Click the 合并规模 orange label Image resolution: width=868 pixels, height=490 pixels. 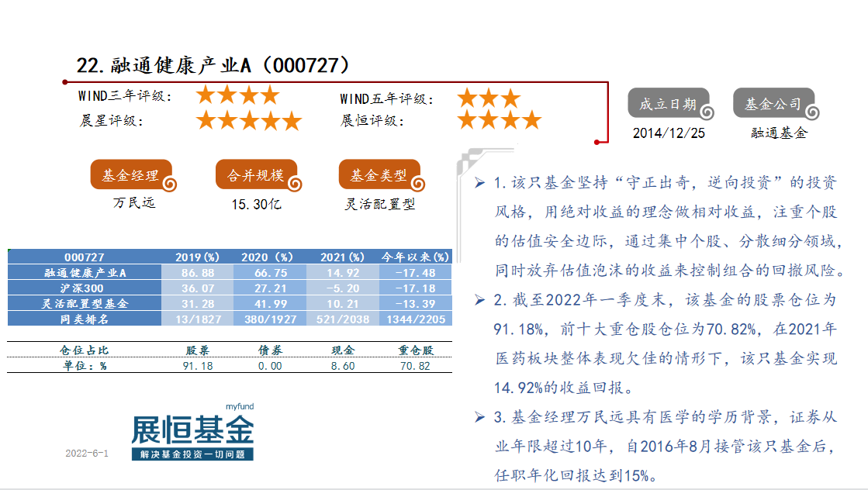[x=257, y=175]
